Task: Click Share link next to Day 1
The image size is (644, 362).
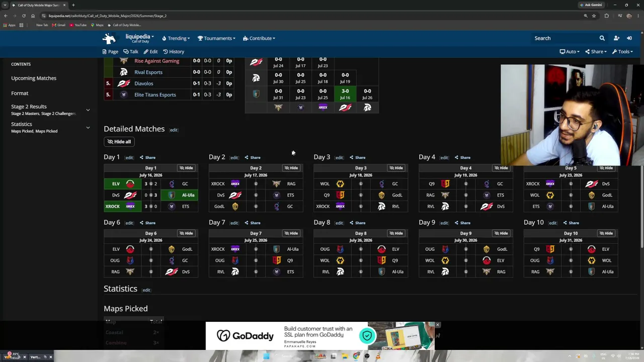Action: pos(147,158)
